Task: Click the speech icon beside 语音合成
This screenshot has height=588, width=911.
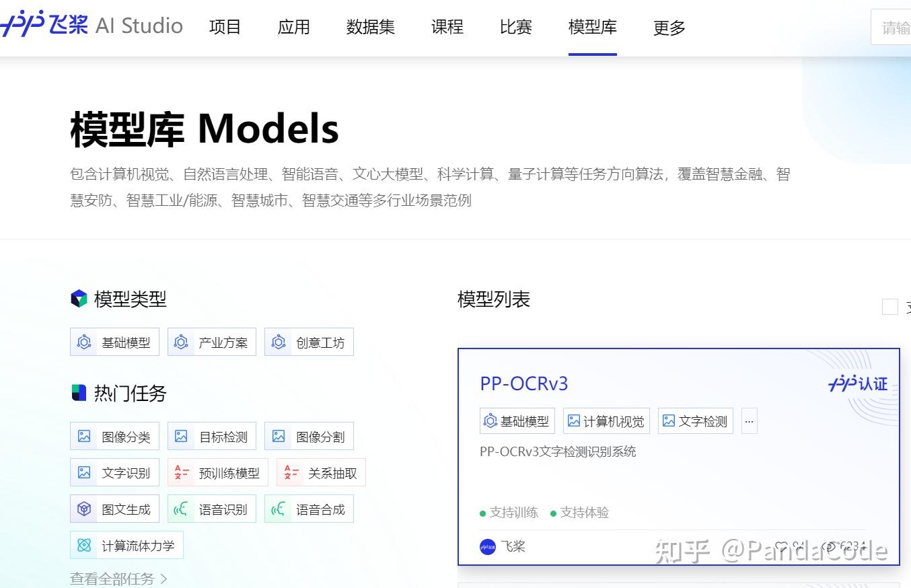Action: [x=279, y=509]
